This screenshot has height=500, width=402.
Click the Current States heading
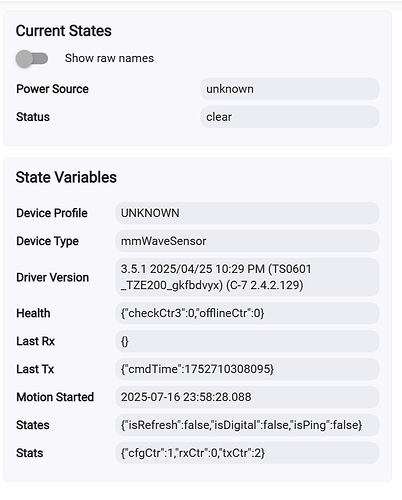tap(64, 31)
